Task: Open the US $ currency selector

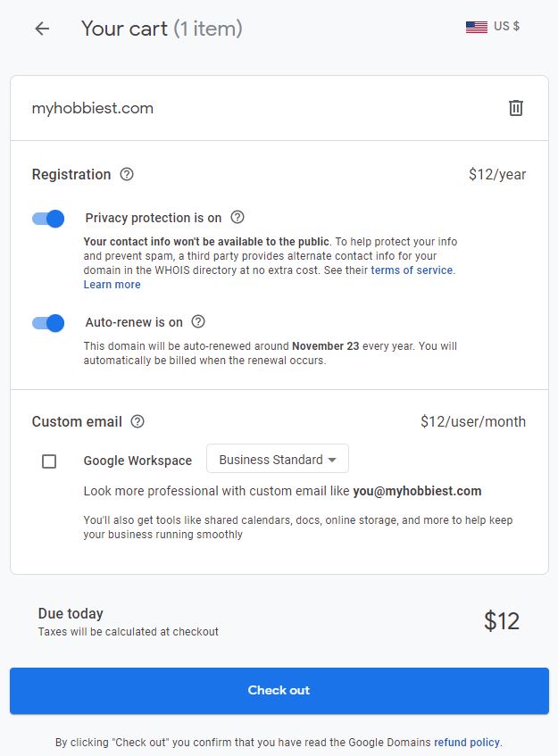Action: pos(493,27)
